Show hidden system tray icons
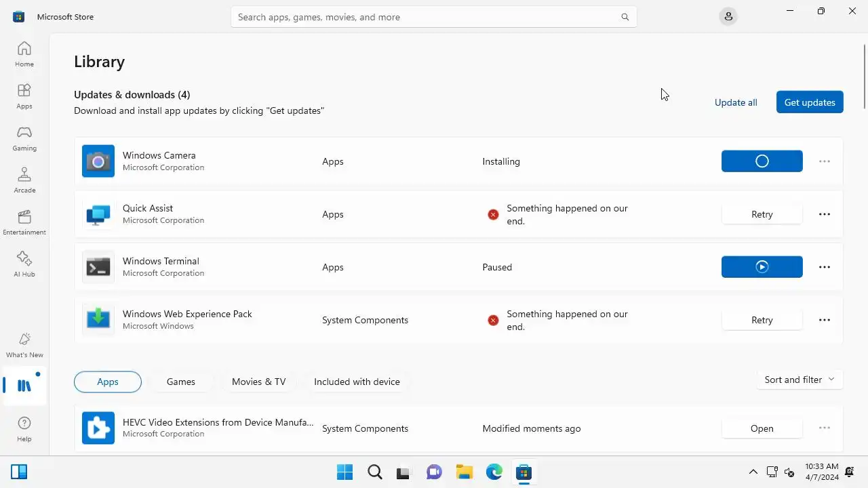 pyautogui.click(x=753, y=472)
